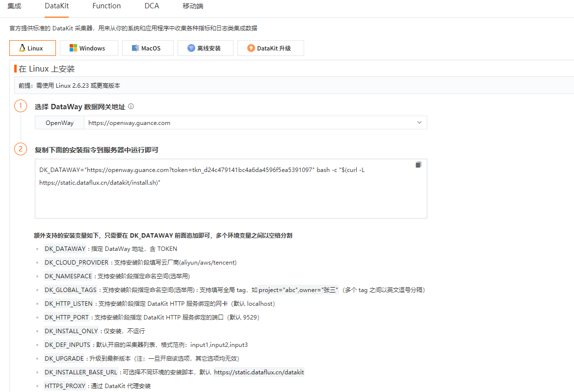Click the offline install wifi icon
574x392 pixels.
tap(191, 48)
